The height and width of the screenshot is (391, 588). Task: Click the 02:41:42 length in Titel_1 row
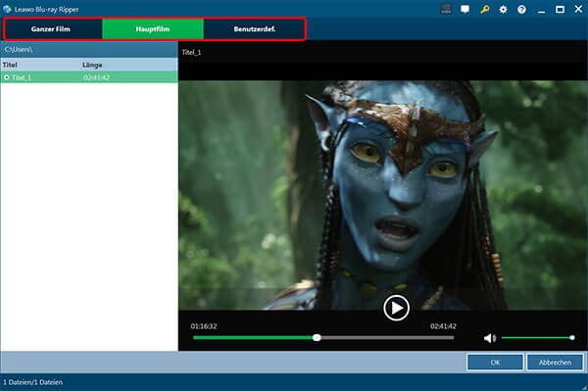point(97,77)
